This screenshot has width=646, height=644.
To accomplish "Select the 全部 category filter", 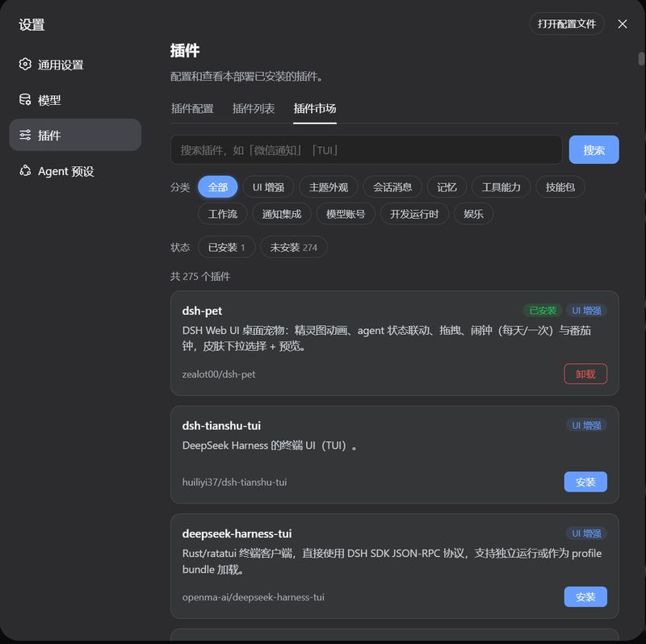I will coord(217,187).
